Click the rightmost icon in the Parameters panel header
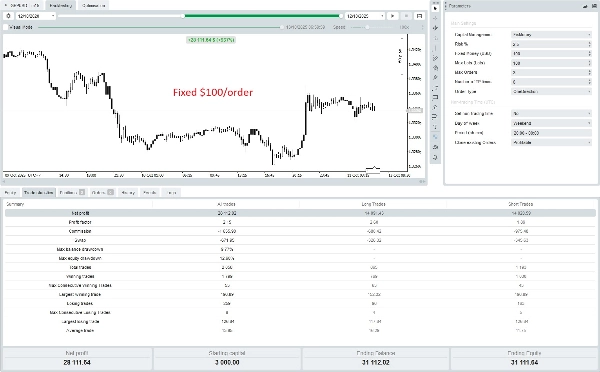 [593, 6]
